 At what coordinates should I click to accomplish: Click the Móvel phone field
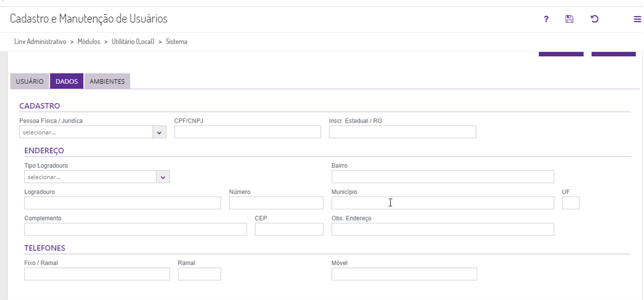404,274
